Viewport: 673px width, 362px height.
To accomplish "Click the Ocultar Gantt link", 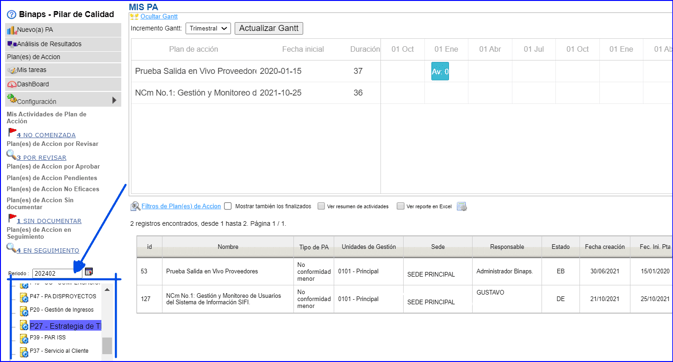I will (159, 16).
